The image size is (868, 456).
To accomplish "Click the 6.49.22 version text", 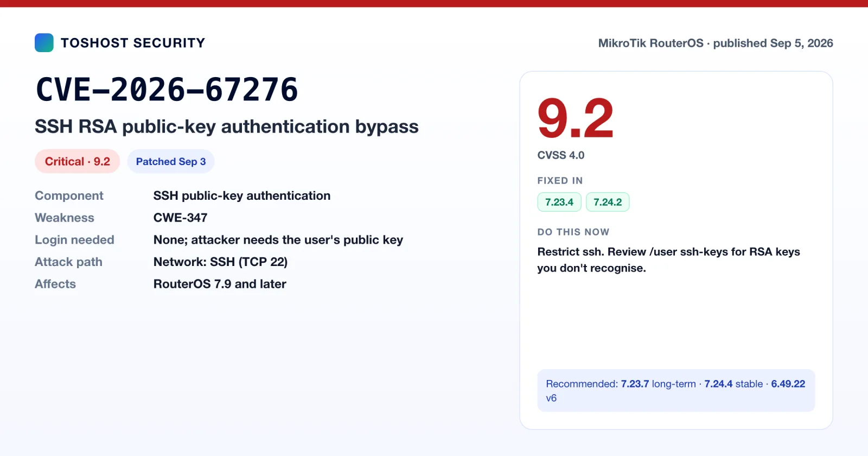I will [x=788, y=384].
